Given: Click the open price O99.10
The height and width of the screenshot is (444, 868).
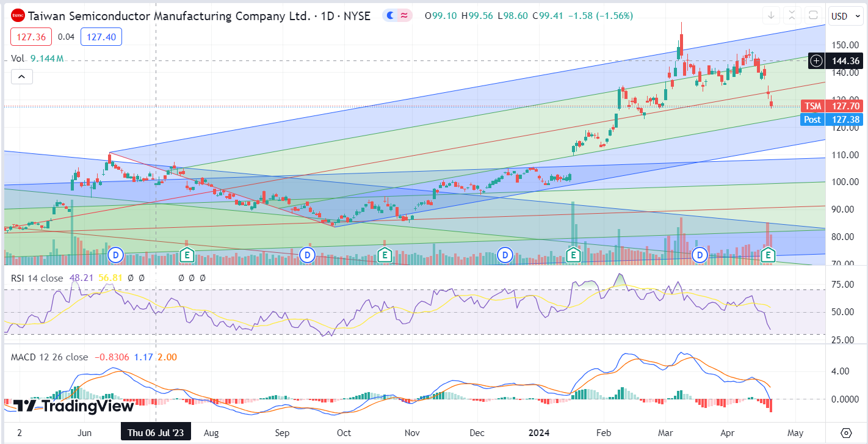Looking at the screenshot, I should point(441,16).
